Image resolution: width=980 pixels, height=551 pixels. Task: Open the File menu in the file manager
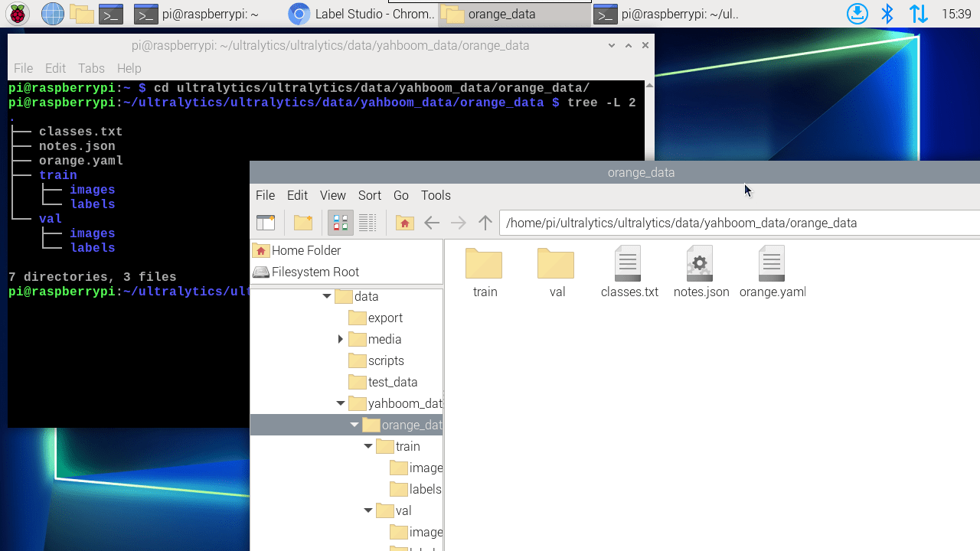point(265,195)
